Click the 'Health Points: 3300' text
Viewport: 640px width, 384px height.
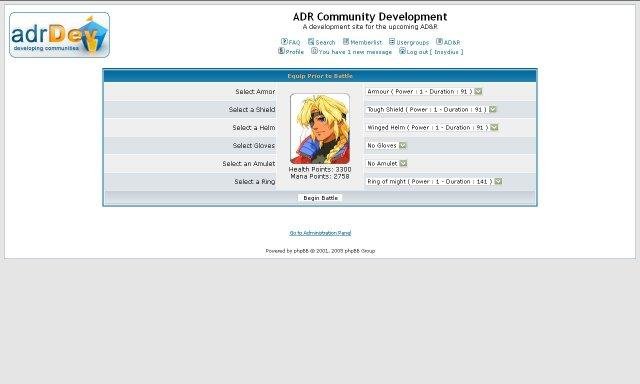[320, 169]
